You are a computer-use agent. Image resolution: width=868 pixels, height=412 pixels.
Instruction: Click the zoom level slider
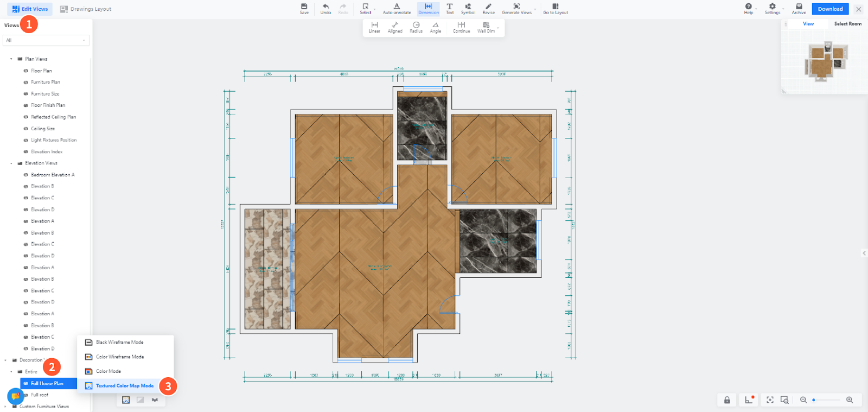point(826,400)
